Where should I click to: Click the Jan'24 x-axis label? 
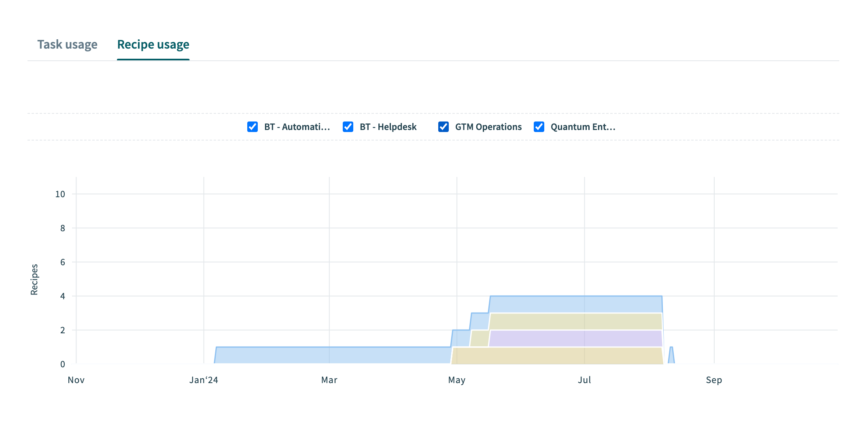[204, 380]
